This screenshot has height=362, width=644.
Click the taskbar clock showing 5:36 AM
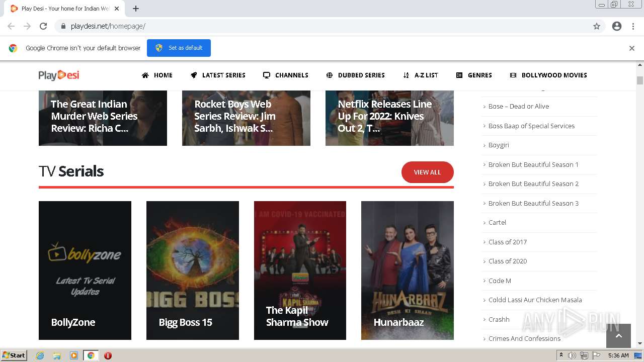(618, 355)
